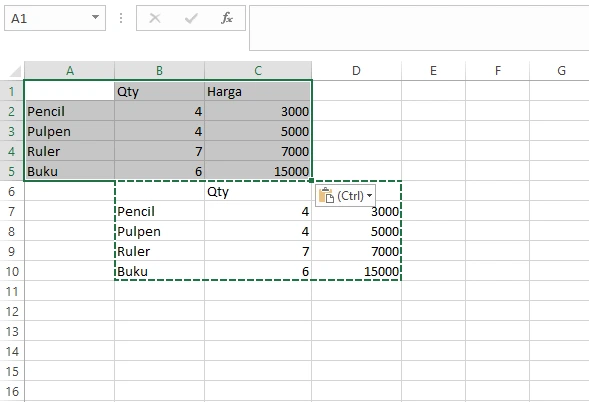589x402 pixels.
Task: Click cell B4 with value 7
Action: click(x=160, y=151)
